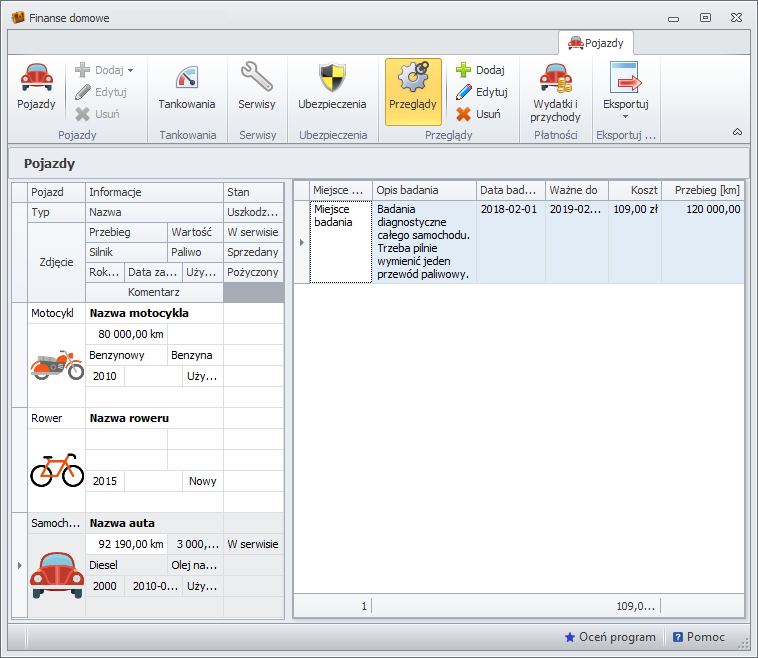Open Wydatki i przychody payments

[x=556, y=93]
